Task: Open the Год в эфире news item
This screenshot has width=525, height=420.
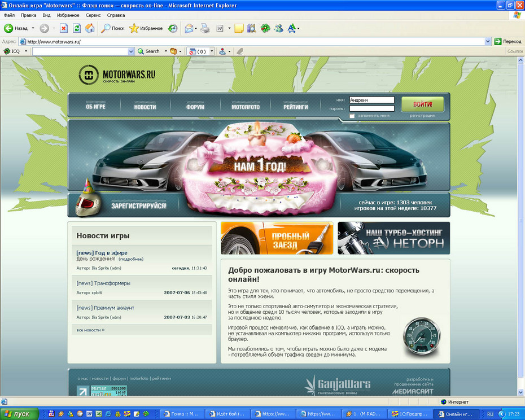Action: tap(102, 253)
